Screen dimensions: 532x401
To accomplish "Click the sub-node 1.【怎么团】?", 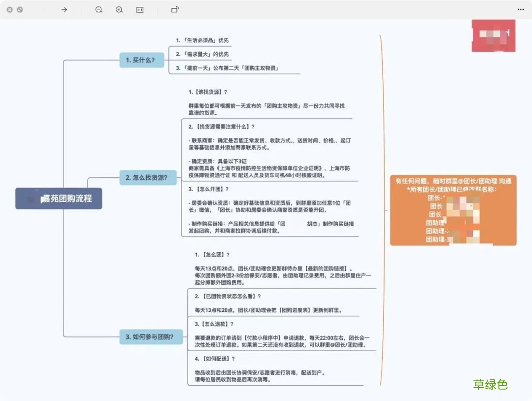I will pos(212,255).
